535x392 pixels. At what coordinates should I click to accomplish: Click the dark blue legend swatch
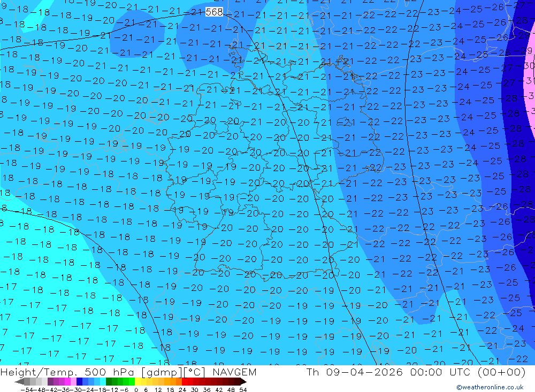pyautogui.click(x=79, y=381)
